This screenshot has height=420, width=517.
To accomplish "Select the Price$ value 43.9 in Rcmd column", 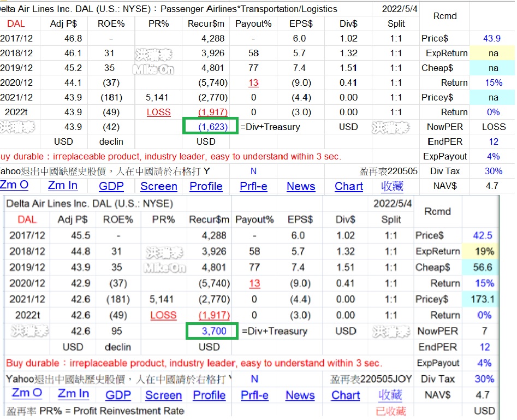I will pyautogui.click(x=491, y=38).
